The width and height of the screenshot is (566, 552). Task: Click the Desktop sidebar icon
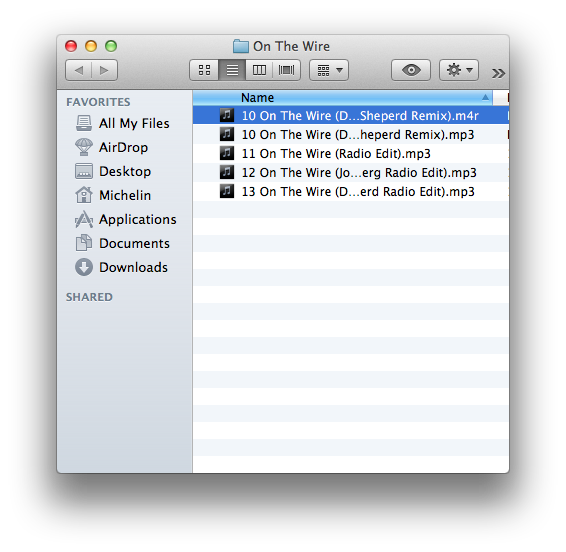(x=84, y=171)
